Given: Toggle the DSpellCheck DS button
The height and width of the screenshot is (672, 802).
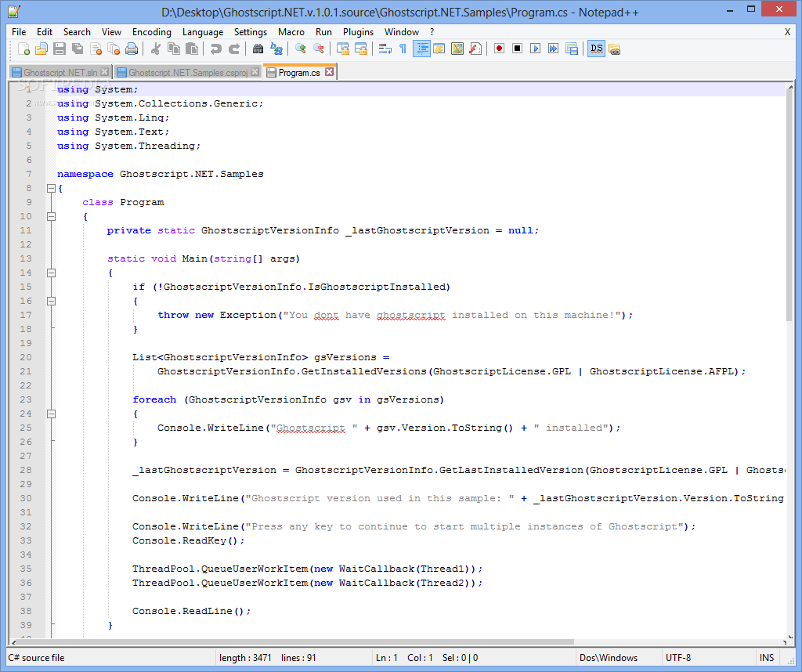Looking at the screenshot, I should point(596,49).
